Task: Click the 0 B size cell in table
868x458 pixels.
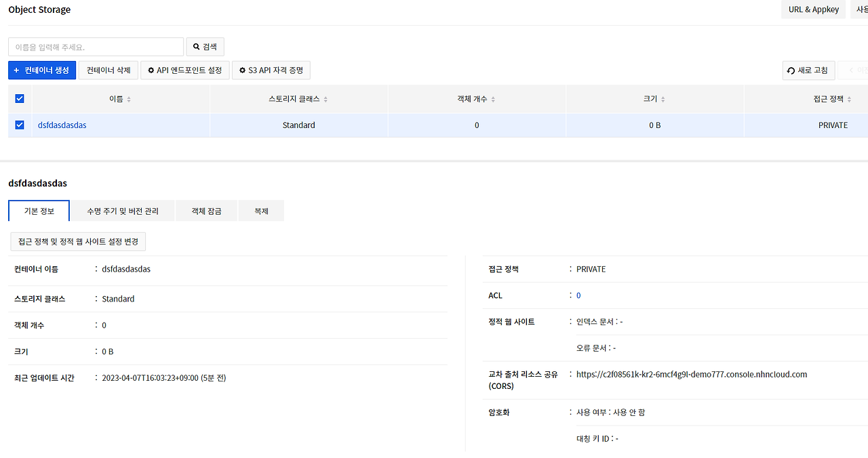Action: tap(654, 125)
